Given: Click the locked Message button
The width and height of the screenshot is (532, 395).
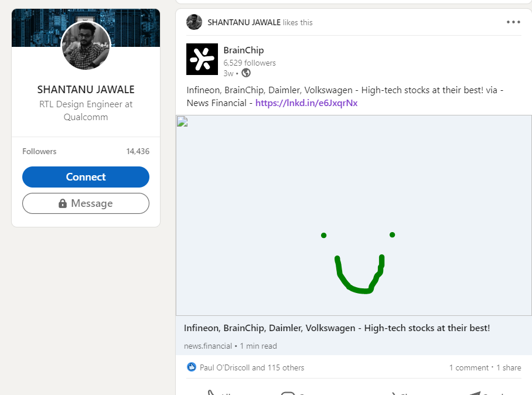Looking at the screenshot, I should [x=86, y=203].
